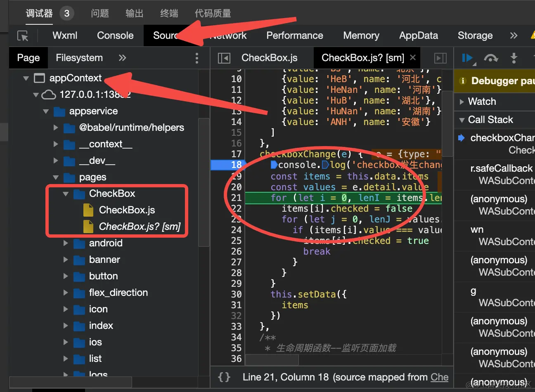This screenshot has height=392, width=535.
Task: Select the r.safeCallback call stack frame
Action: (501, 168)
